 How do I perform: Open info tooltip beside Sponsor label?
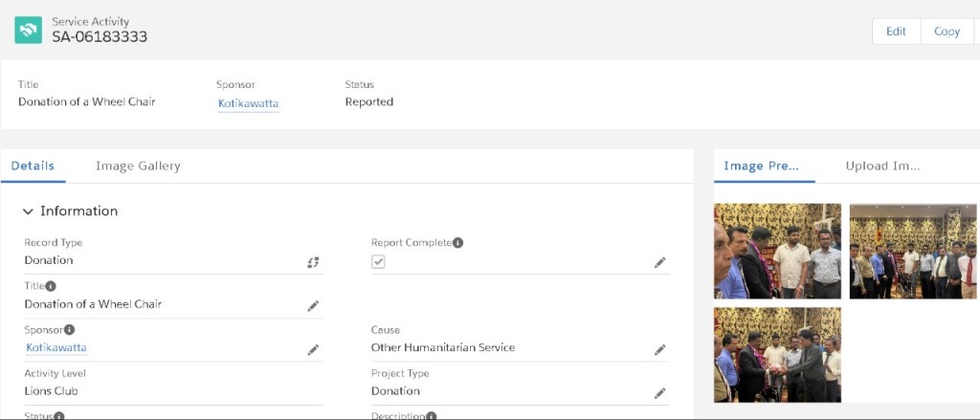tap(69, 329)
